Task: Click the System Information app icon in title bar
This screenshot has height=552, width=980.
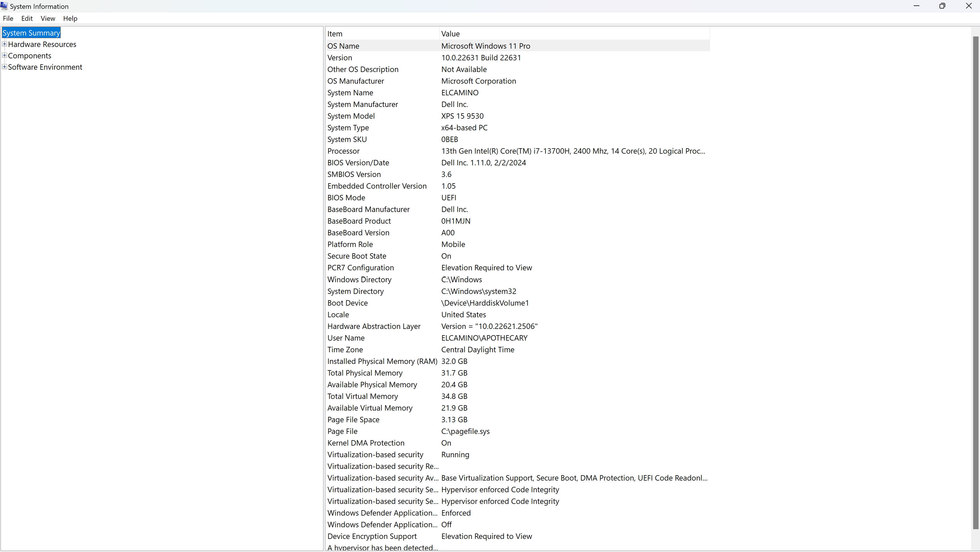Action: (x=4, y=6)
